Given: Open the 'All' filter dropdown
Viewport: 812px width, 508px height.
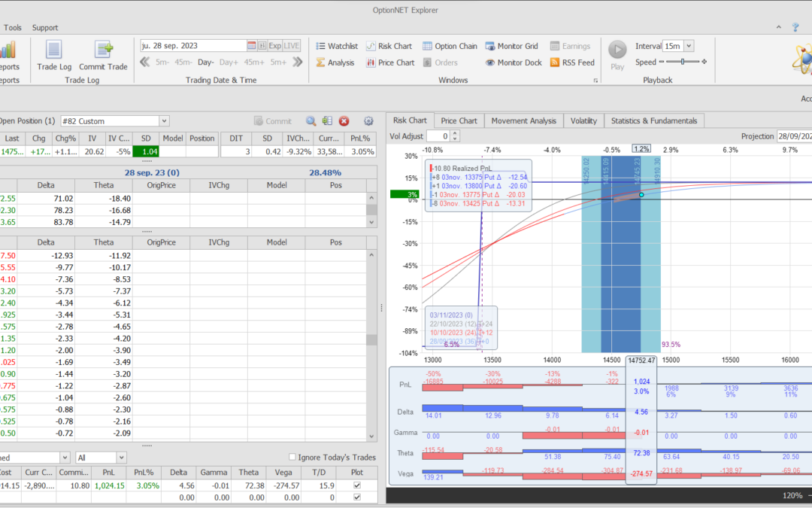Looking at the screenshot, I should click(121, 458).
